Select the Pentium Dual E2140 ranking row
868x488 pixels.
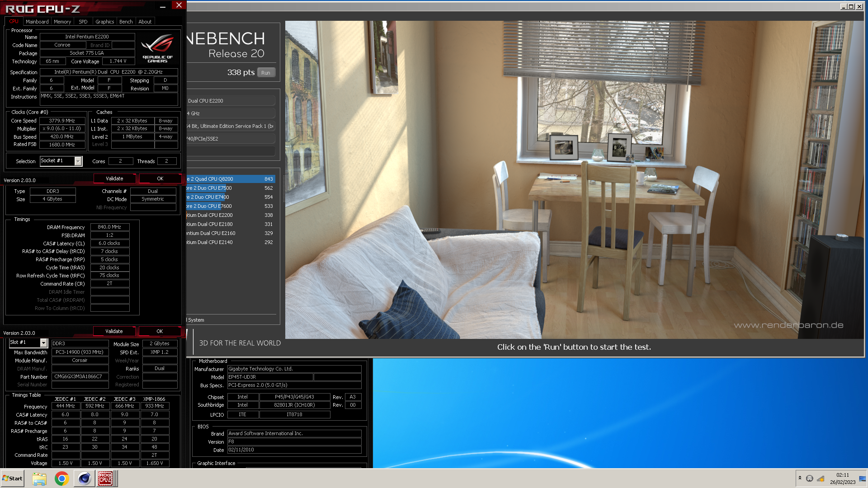[x=231, y=242]
